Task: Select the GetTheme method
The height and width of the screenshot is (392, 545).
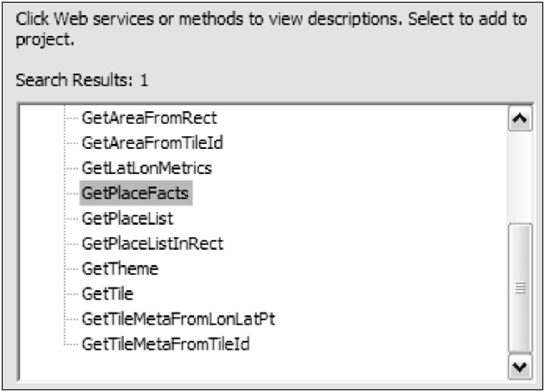Action: pos(119,269)
